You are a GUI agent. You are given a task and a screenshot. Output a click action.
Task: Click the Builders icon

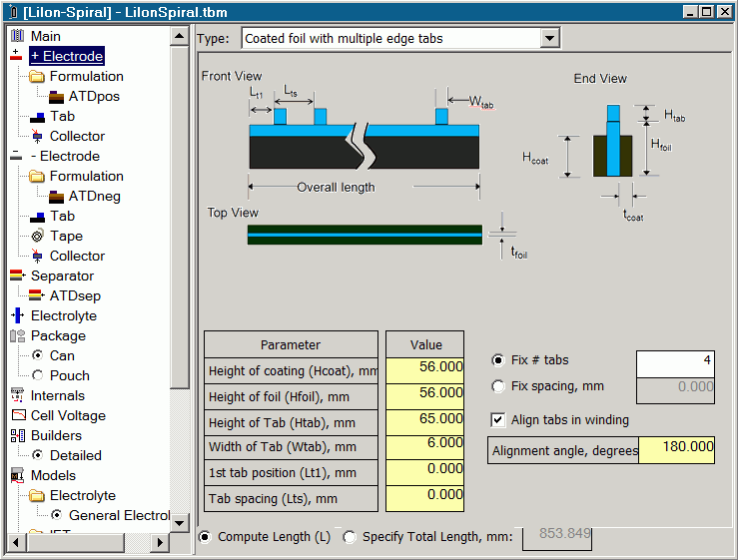17,435
